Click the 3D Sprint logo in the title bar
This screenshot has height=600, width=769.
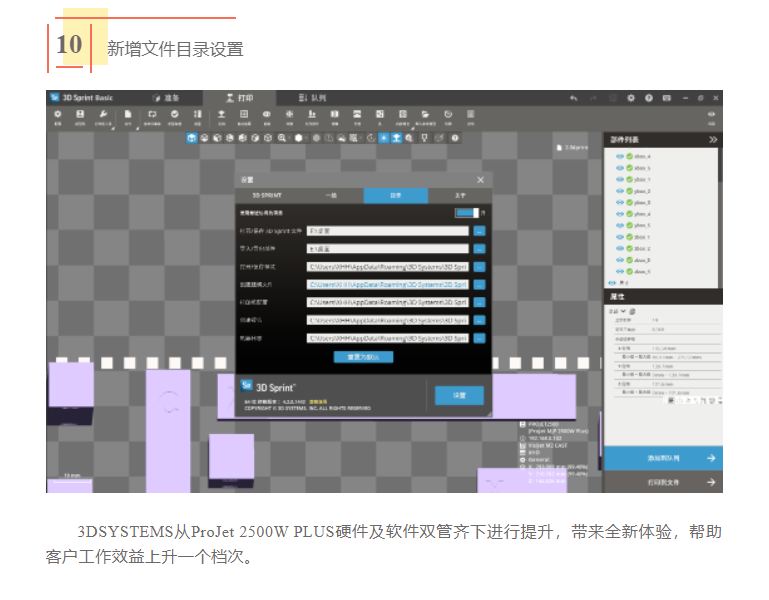click(x=55, y=98)
